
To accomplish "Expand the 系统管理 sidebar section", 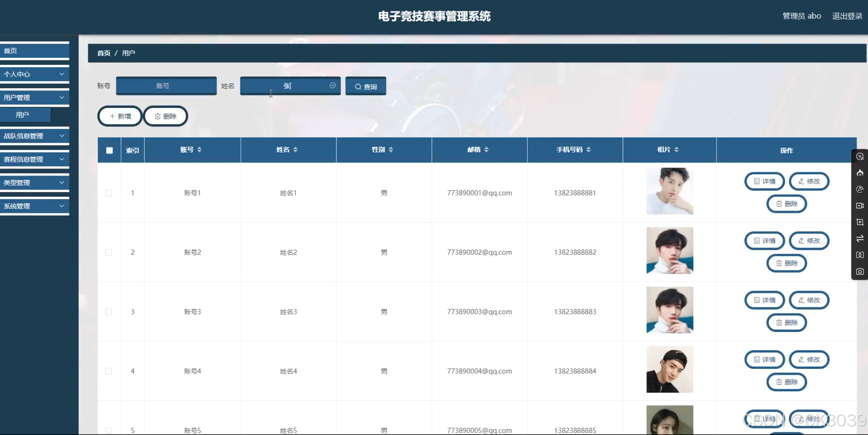I will (34, 206).
